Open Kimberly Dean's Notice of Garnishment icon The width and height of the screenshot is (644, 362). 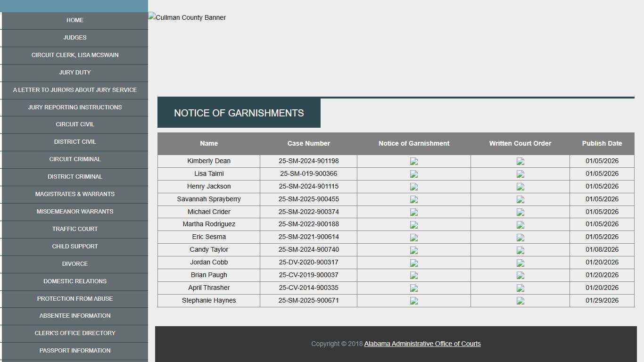pos(414,161)
